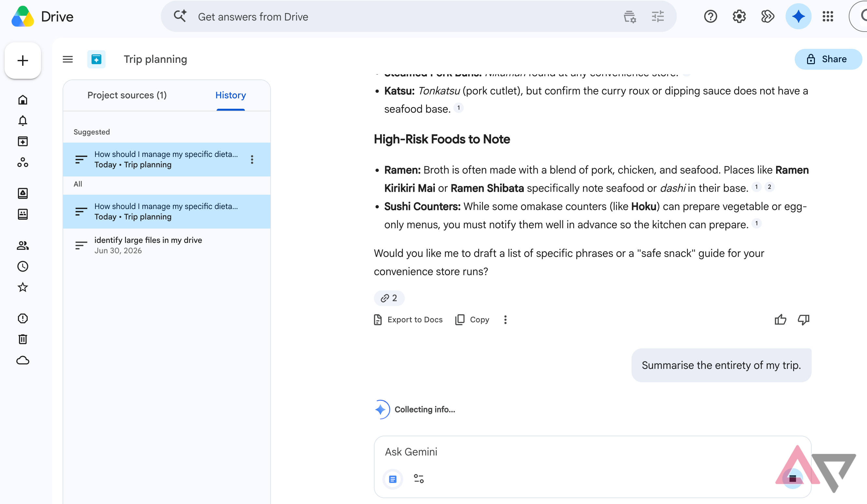
Task: Toggle the hamburger panel menu icon
Action: (68, 59)
